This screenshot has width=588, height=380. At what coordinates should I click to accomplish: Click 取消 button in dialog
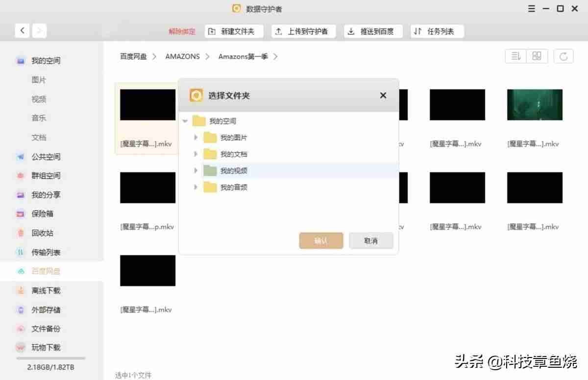point(371,241)
